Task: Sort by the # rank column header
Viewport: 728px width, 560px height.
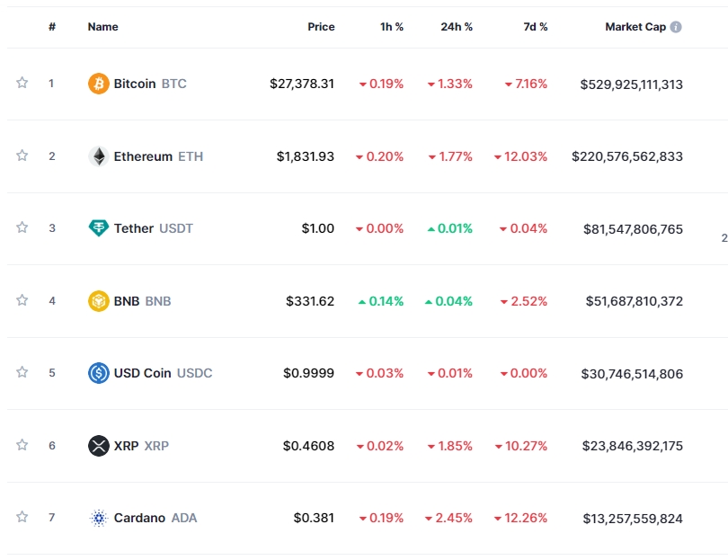Action: tap(52, 27)
